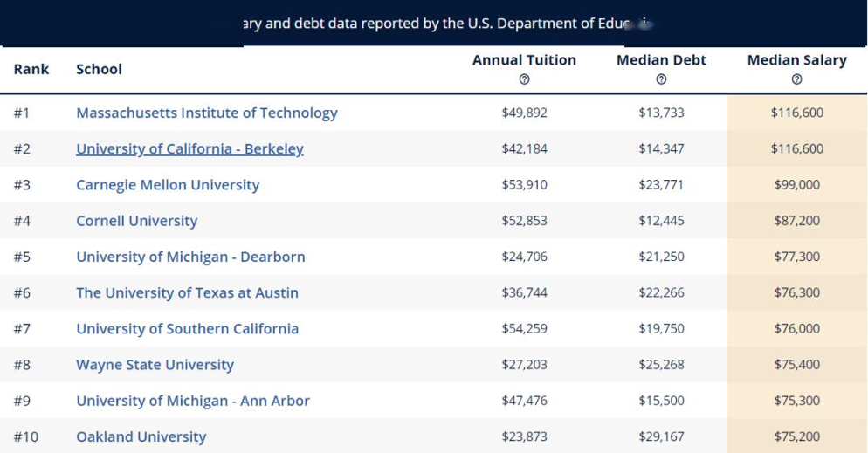The image size is (868, 453).
Task: Open University of Southern California link
Action: click(187, 328)
